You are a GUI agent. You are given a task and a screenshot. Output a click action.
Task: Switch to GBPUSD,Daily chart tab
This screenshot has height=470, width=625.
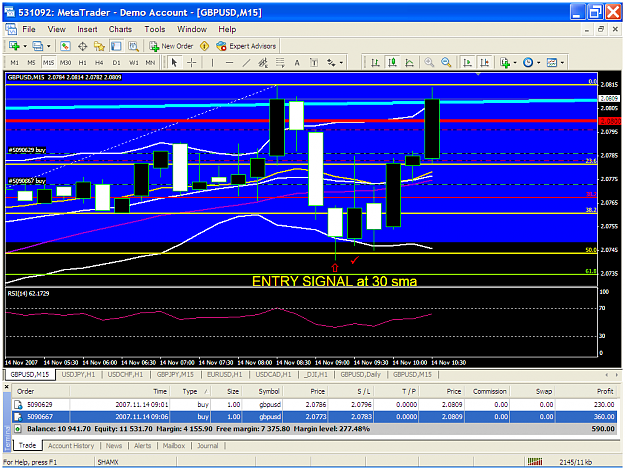[x=361, y=374]
